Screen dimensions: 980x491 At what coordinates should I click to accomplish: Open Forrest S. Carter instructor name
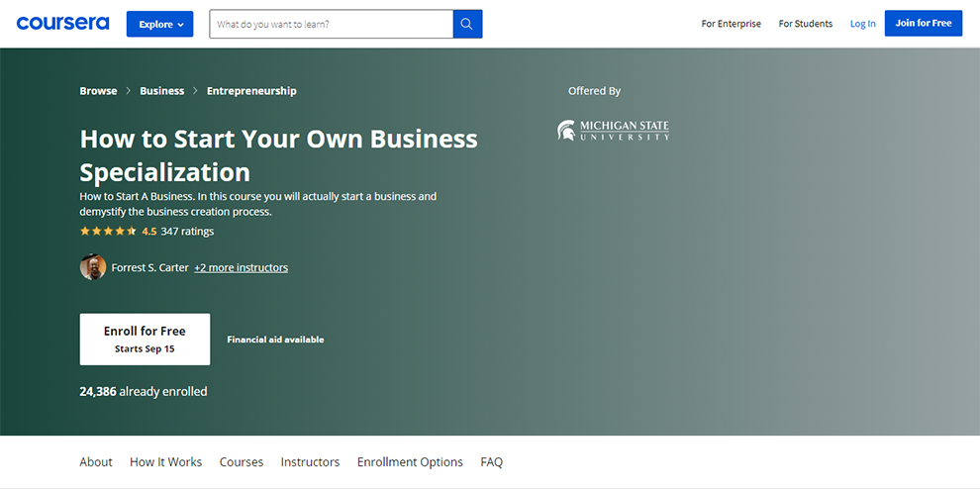(150, 267)
